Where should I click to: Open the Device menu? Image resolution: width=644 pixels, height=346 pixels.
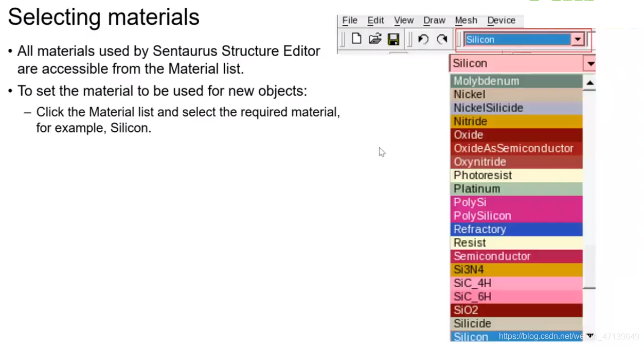[x=501, y=20]
